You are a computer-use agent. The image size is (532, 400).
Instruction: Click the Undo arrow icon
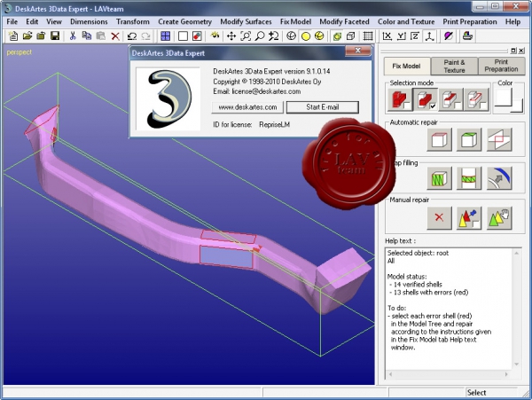coord(132,36)
